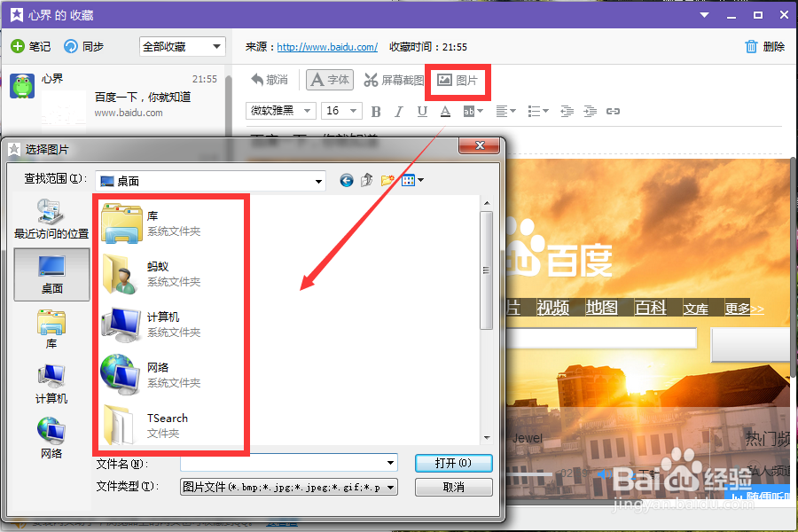Delete the note via 删除 trash button

click(x=764, y=46)
